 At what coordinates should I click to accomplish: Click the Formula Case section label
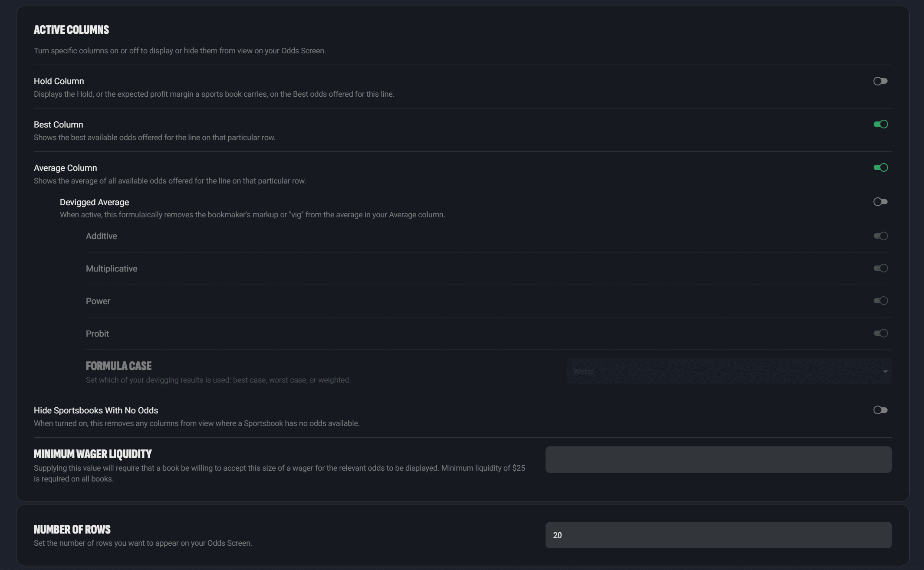pyautogui.click(x=118, y=366)
